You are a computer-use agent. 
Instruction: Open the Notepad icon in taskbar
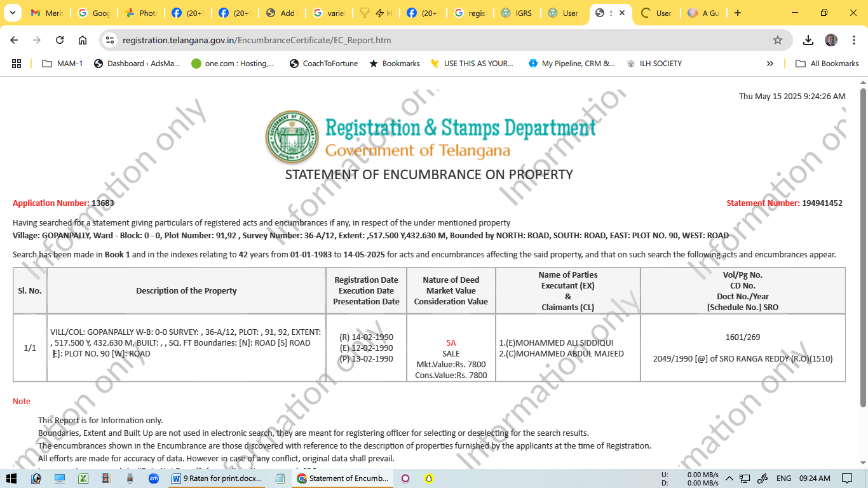click(x=280, y=478)
